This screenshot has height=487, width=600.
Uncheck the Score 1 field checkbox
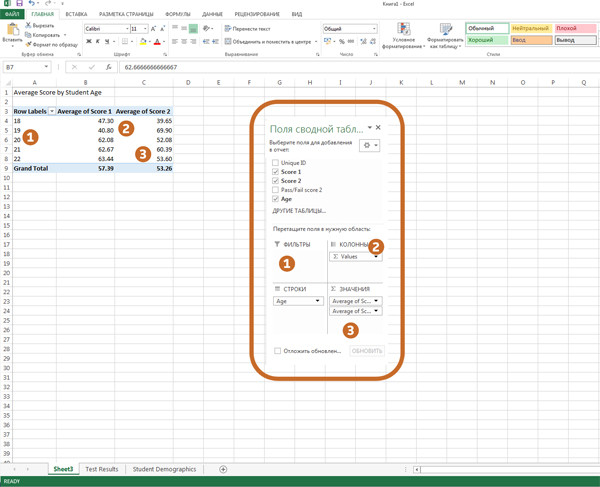[276, 172]
